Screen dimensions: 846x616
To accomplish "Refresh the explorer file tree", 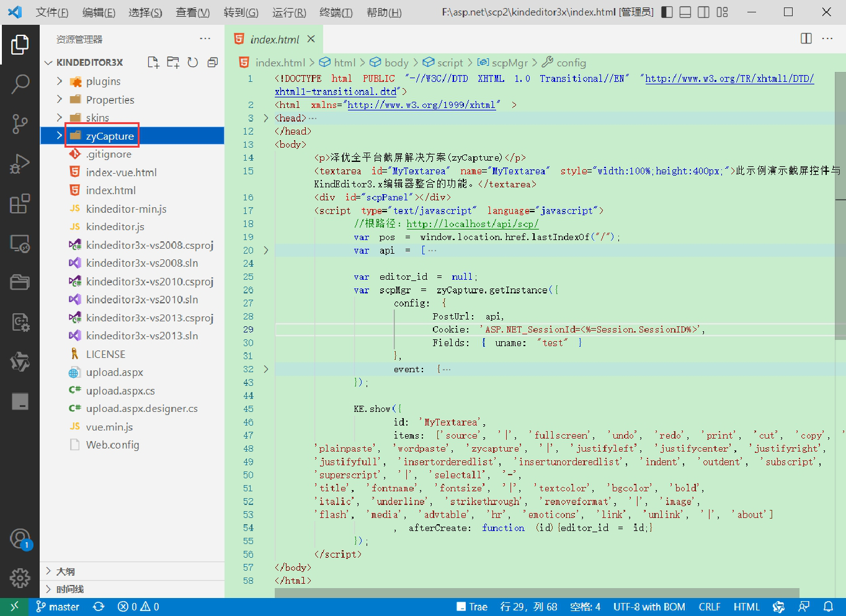I will (193, 62).
